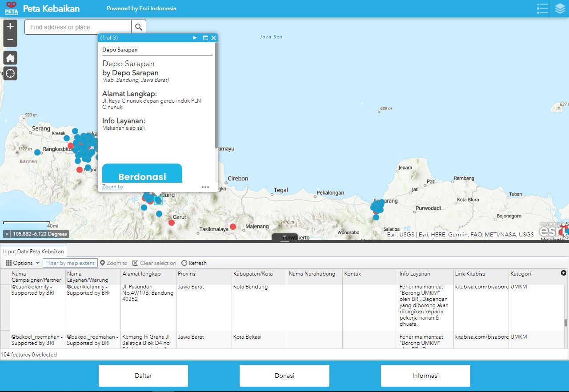The height and width of the screenshot is (392, 569).
Task: Click red marker near Majenang
Action: (233, 227)
